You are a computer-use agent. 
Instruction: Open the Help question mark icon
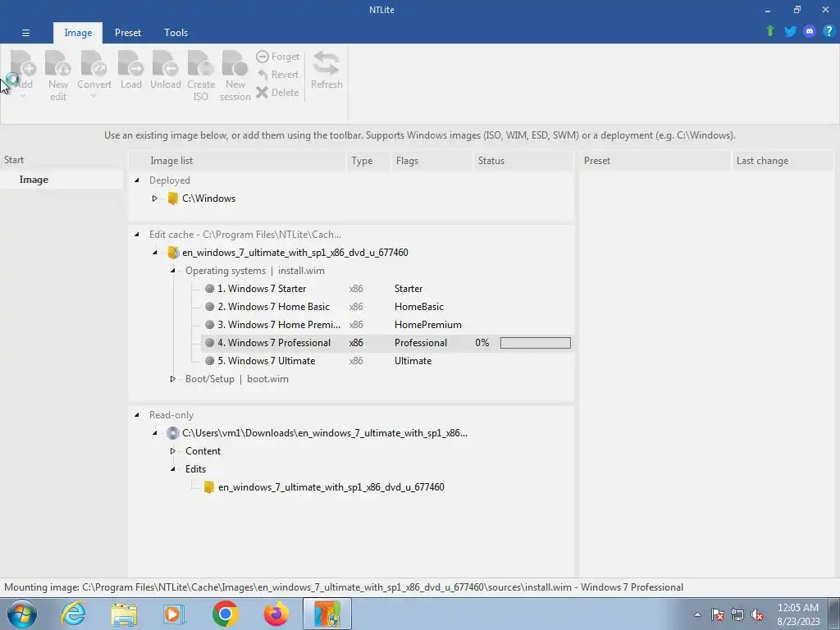(829, 31)
